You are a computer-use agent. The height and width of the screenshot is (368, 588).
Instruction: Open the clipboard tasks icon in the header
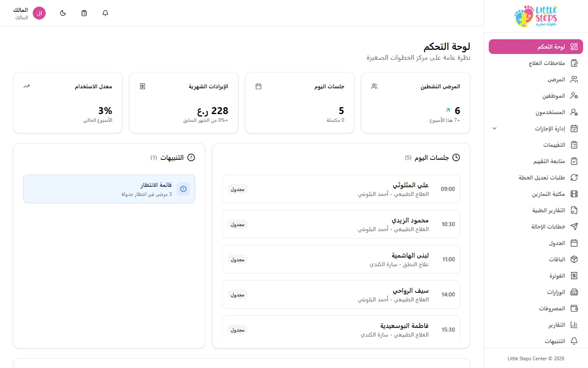click(x=84, y=13)
